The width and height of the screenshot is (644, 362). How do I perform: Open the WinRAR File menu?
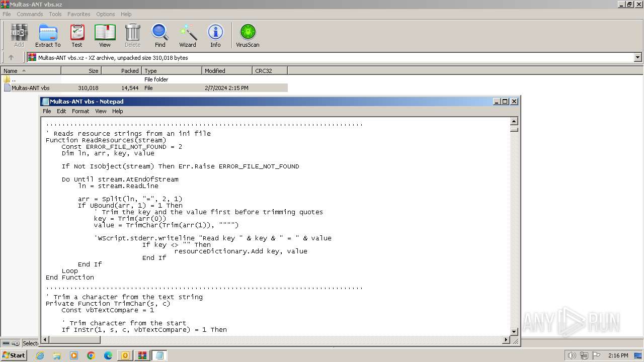7,14
